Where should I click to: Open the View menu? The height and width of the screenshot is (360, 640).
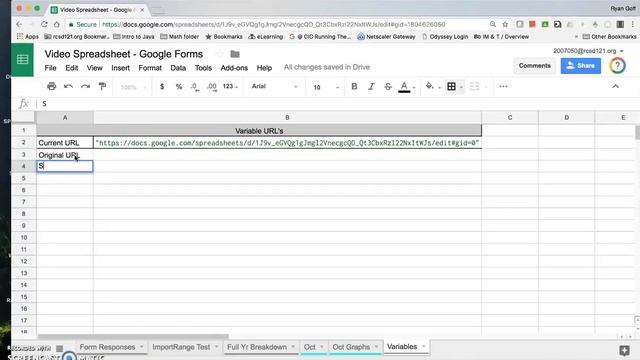(x=95, y=68)
